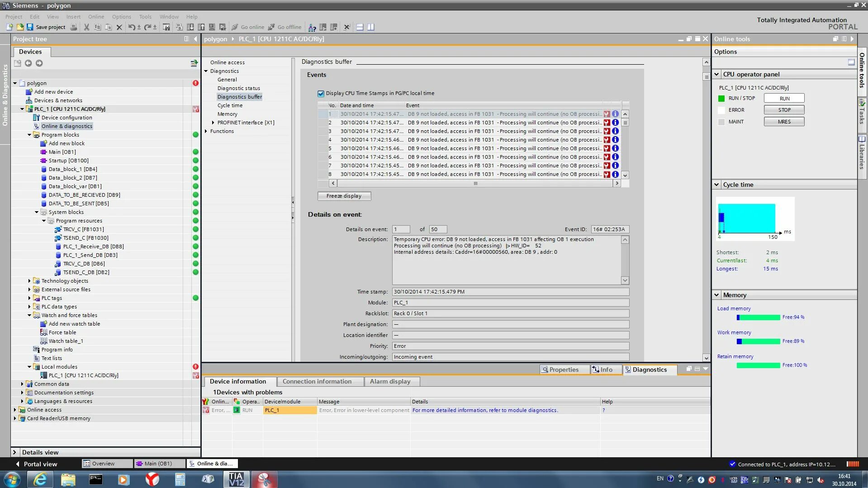This screenshot has height=488, width=868.
Task: Click the Print icon in toolbar
Action: 74,27
